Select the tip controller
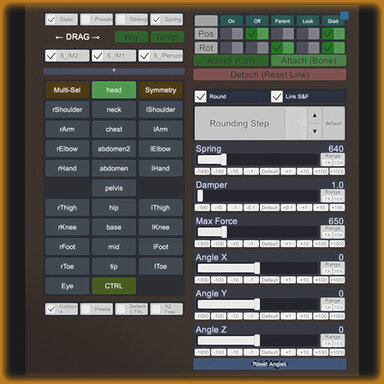 (114, 266)
